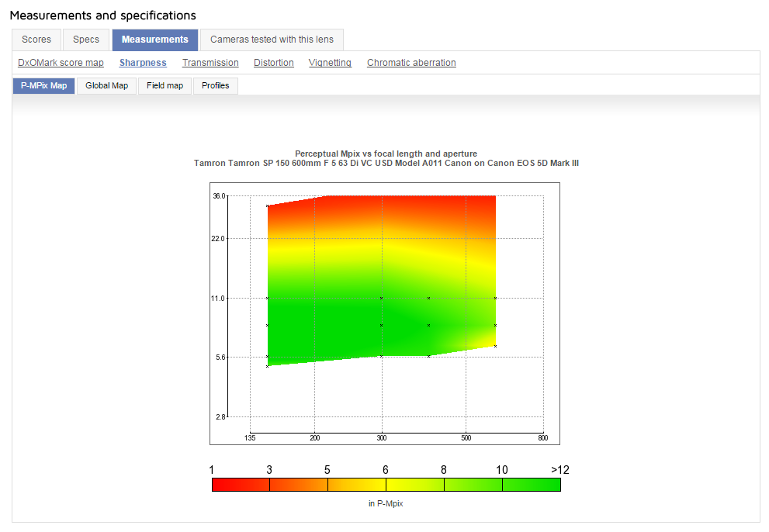Open the DxOMark score map link

click(x=61, y=63)
